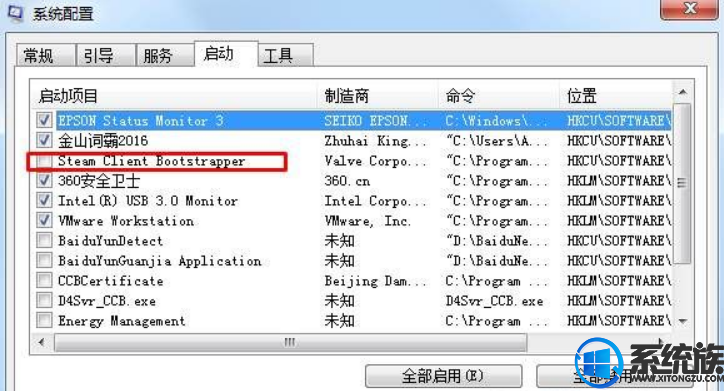Go to the 服务 tab
Screen dimensions: 724x391
tap(165, 56)
